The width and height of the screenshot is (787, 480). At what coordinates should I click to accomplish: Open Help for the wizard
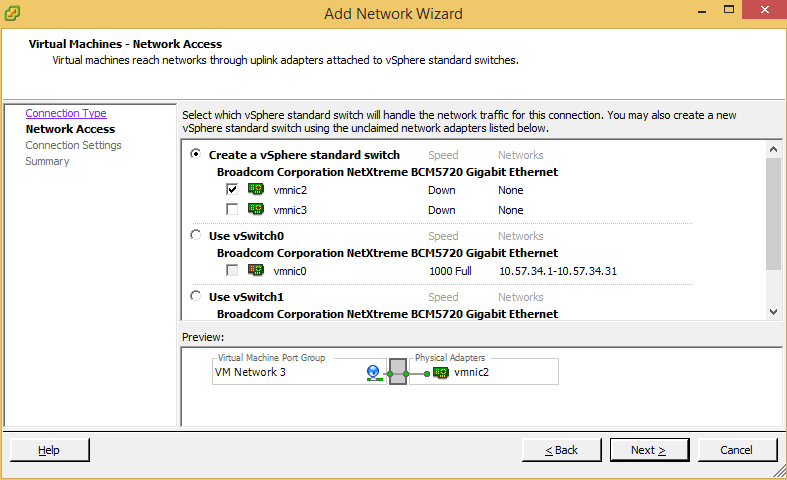point(49,450)
